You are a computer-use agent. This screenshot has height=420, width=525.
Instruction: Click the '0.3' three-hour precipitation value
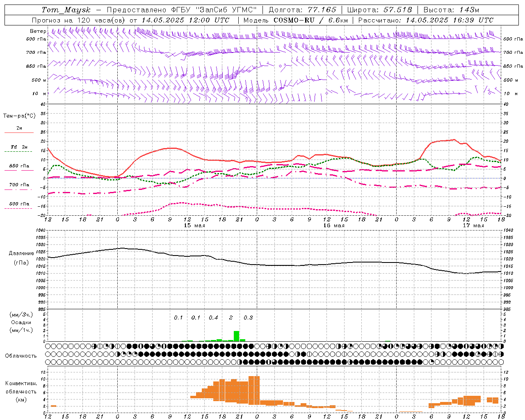248,318
